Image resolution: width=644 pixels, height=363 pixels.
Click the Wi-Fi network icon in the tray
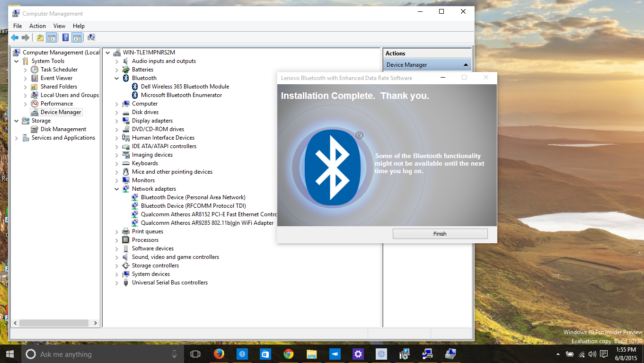(582, 354)
